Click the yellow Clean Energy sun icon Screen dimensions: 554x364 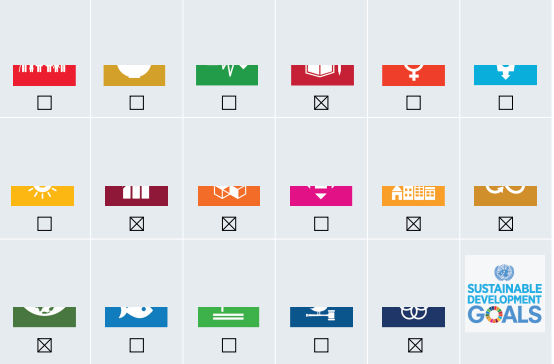click(x=42, y=196)
